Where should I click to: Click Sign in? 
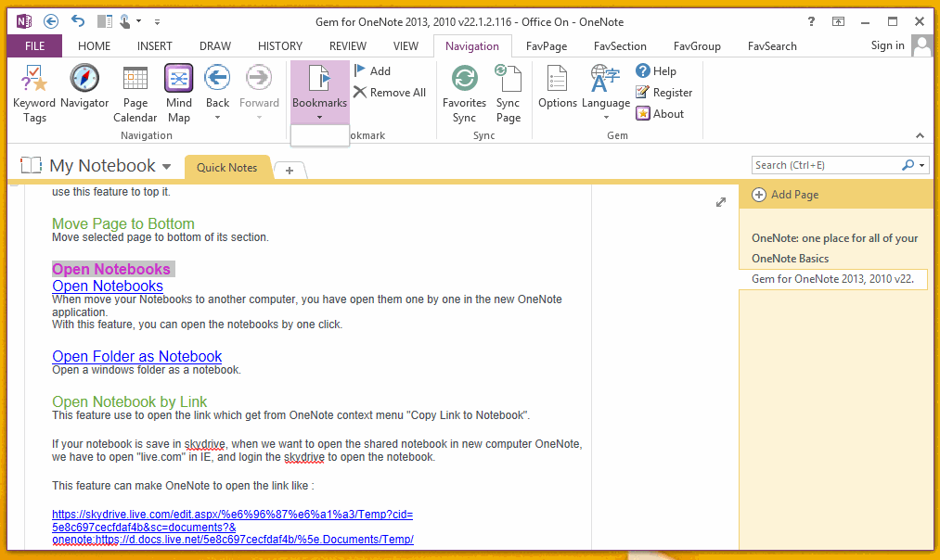(x=887, y=45)
